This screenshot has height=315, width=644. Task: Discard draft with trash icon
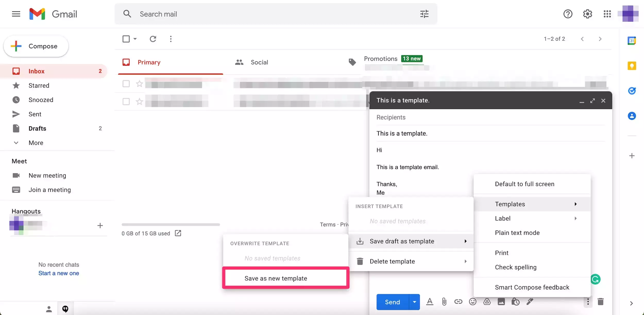(600, 302)
